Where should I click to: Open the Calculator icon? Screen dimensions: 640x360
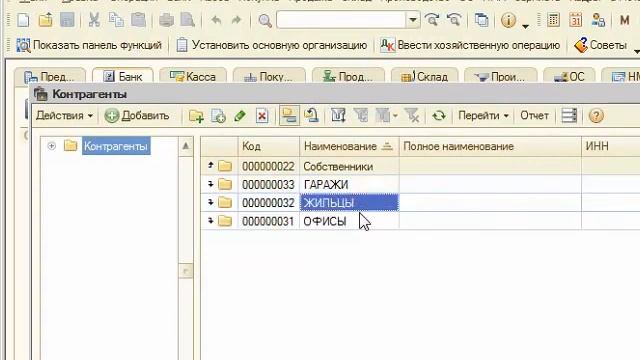[553, 20]
